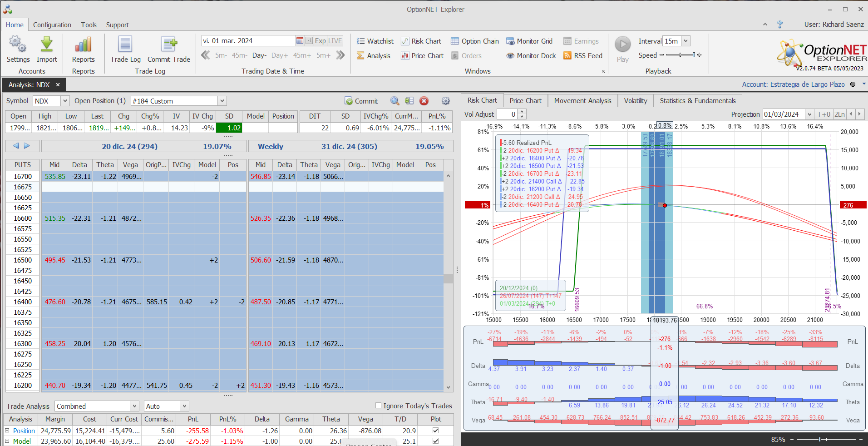Toggle Ignore Today's Trades checkbox

tap(378, 406)
